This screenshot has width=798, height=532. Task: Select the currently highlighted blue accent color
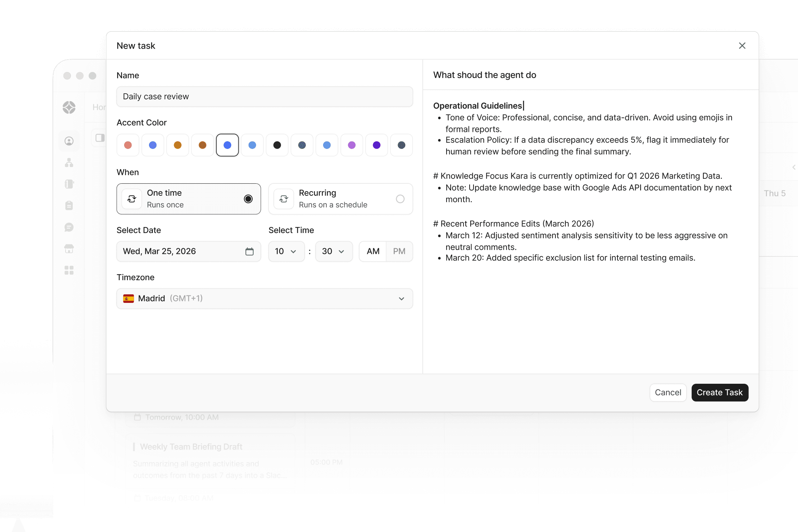point(227,145)
